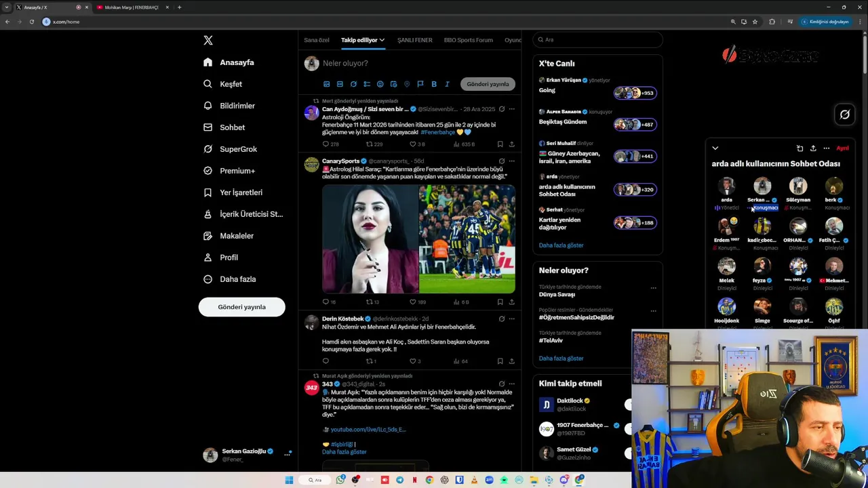The height and width of the screenshot is (488, 868).
Task: Open account menu for Serkan Gazioğlu
Action: [x=248, y=455]
